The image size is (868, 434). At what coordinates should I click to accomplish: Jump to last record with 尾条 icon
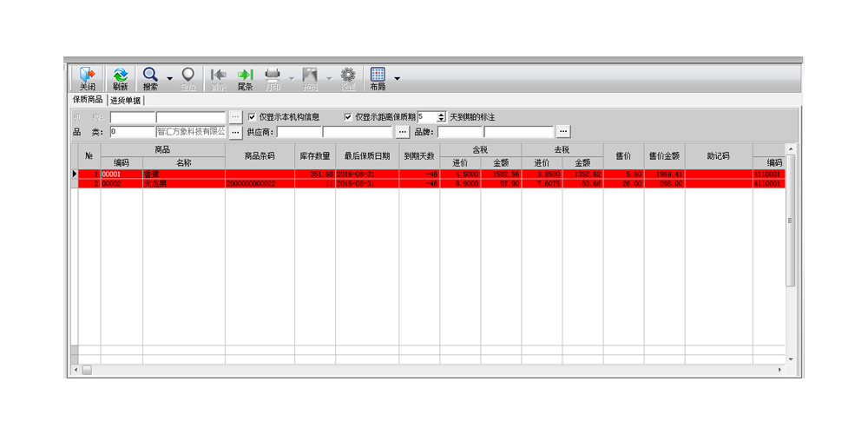point(246,79)
